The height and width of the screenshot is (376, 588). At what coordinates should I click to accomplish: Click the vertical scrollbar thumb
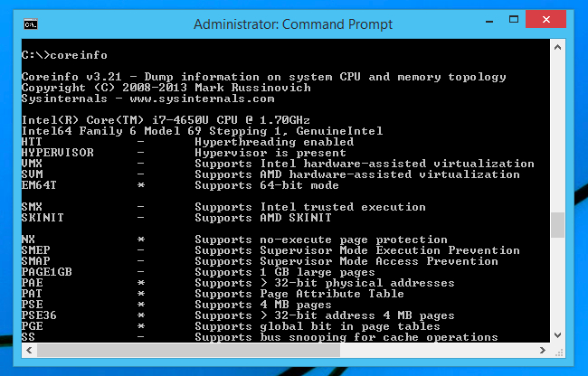pos(557,225)
